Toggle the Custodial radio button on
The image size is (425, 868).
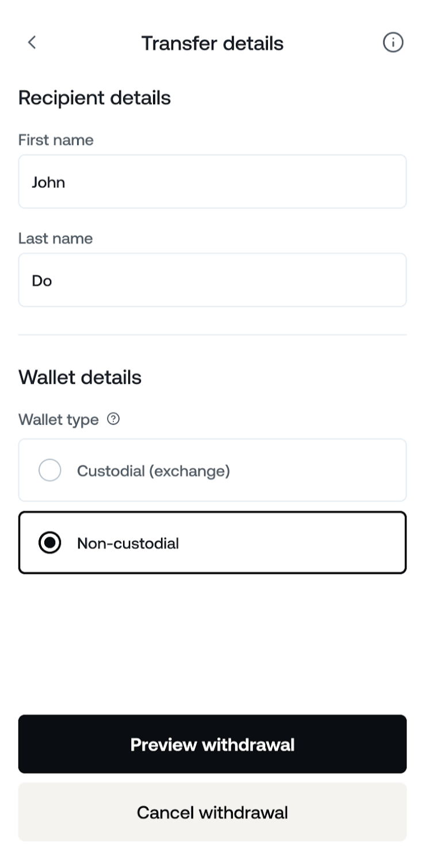(50, 470)
